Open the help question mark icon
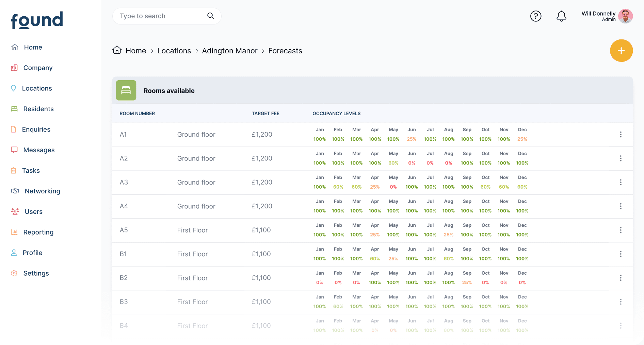This screenshot has height=345, width=644. (536, 16)
